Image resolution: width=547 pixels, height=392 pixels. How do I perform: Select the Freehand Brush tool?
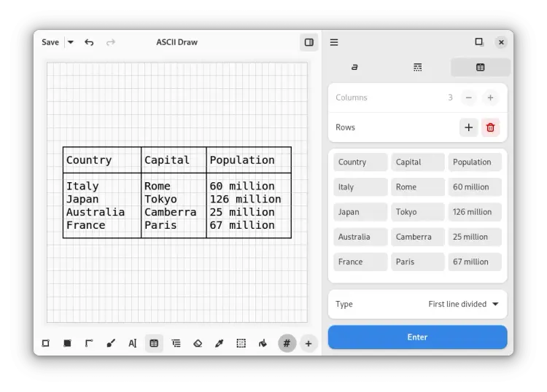coord(111,343)
